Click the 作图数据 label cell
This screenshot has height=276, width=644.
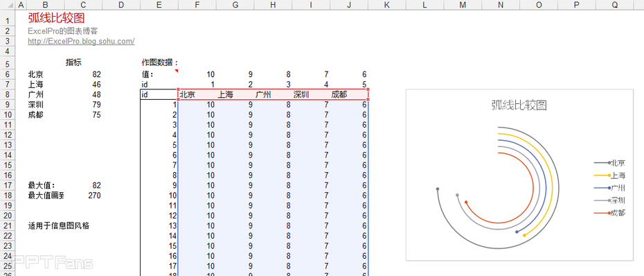point(159,63)
